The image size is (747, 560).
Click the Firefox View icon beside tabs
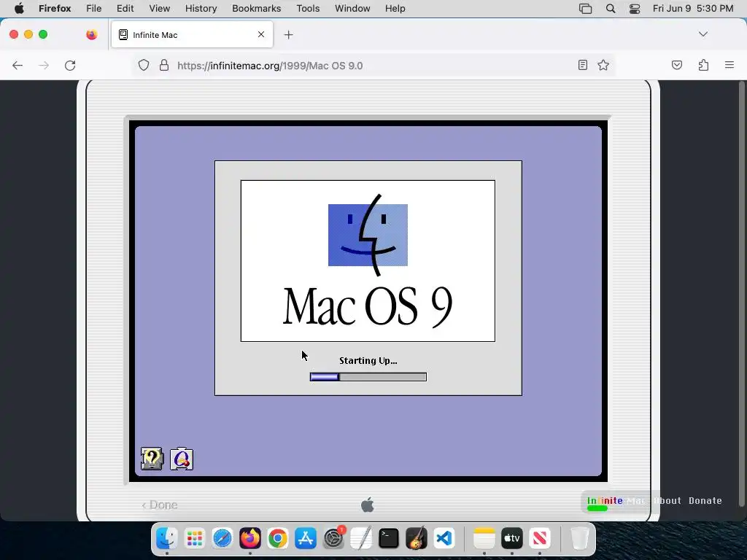click(92, 34)
